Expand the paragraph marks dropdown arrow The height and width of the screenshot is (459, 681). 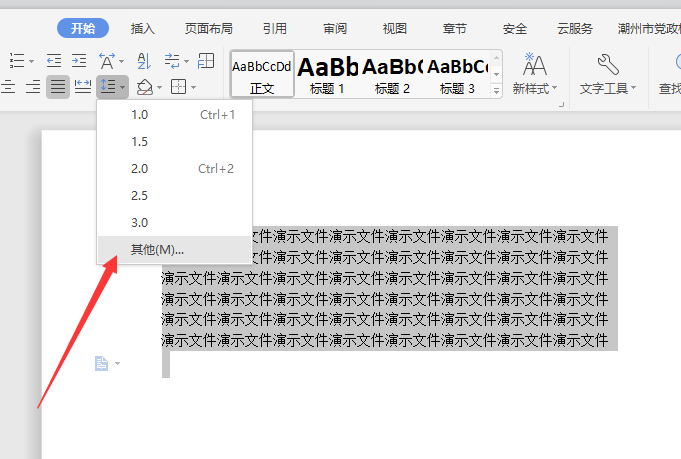tap(186, 61)
